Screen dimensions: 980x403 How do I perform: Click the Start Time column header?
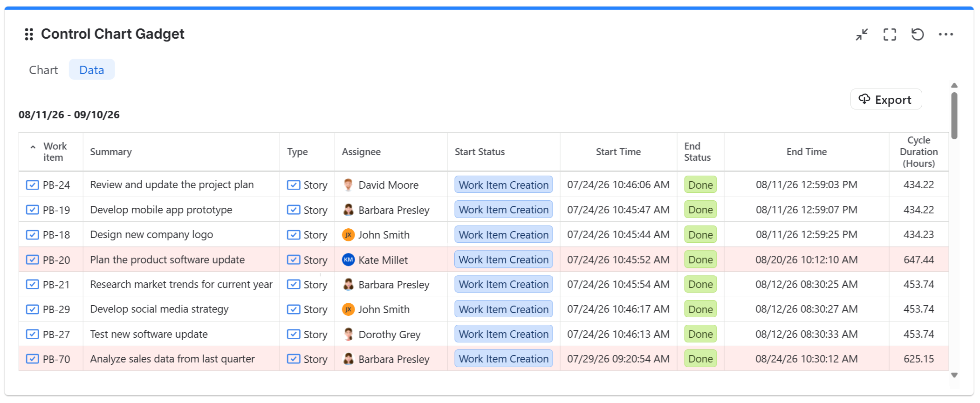pyautogui.click(x=618, y=152)
